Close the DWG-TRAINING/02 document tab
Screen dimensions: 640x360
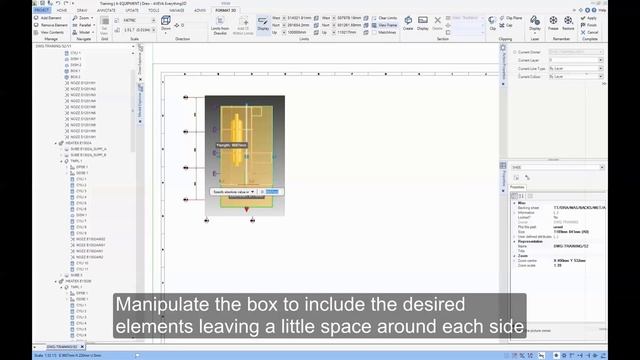[82, 347]
